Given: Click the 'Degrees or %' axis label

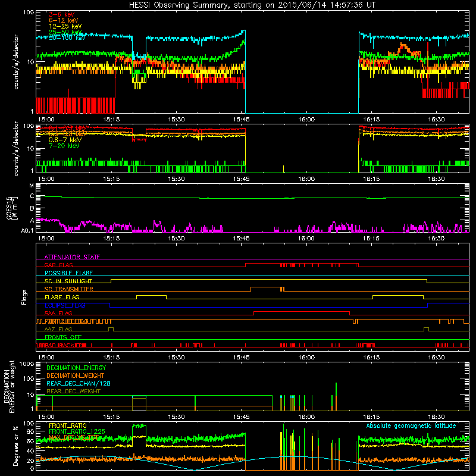Looking at the screenshot, I should pyautogui.click(x=16, y=446).
